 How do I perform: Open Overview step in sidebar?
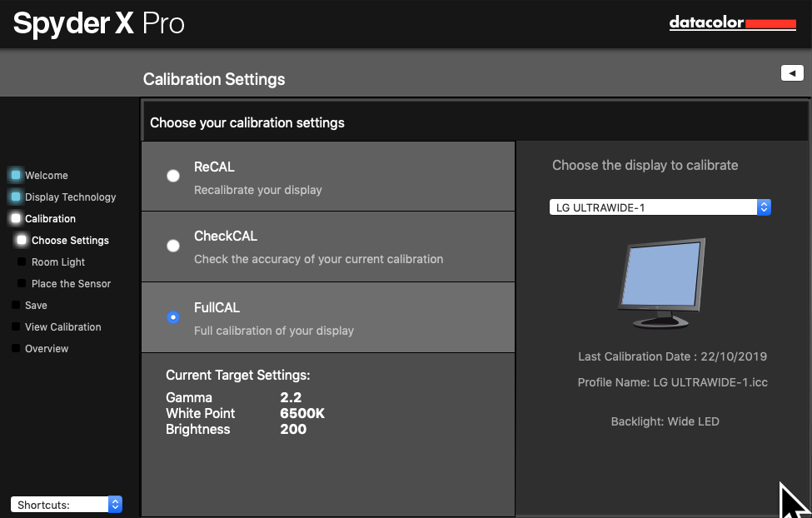point(47,349)
